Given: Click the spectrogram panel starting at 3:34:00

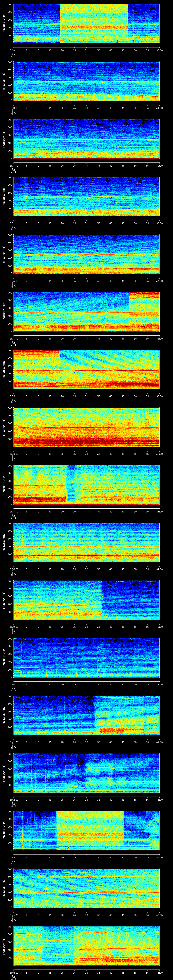Looking at the screenshot, I should coord(86,312).
